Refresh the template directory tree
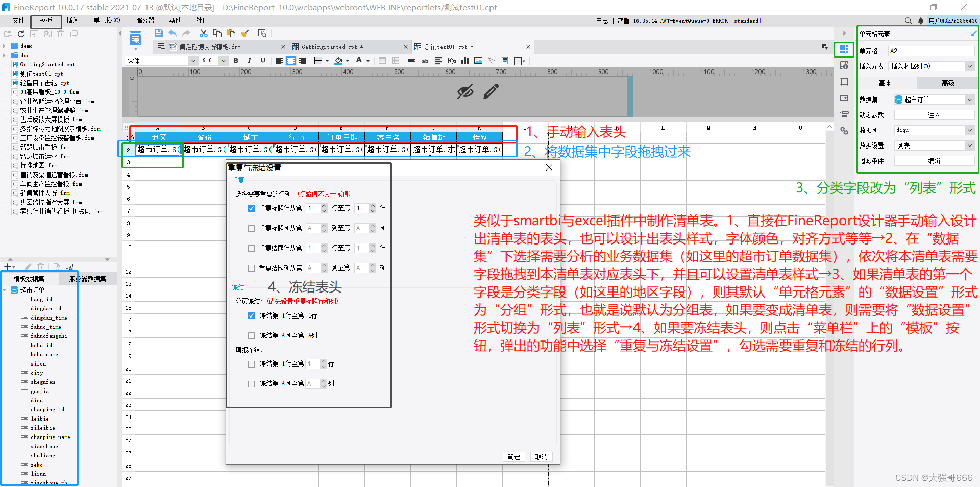The height and width of the screenshot is (487, 980). [21, 34]
